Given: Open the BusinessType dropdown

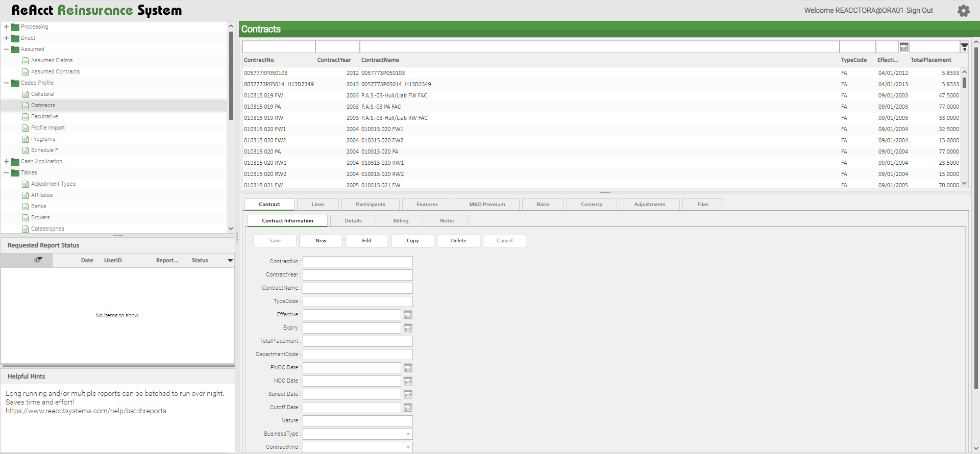Looking at the screenshot, I should (x=408, y=434).
